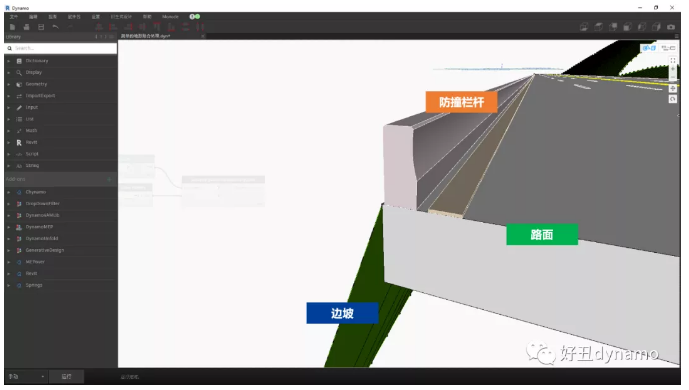Click the zoom-to-fit icon in viewport controls
689x390 pixels.
coord(673,60)
